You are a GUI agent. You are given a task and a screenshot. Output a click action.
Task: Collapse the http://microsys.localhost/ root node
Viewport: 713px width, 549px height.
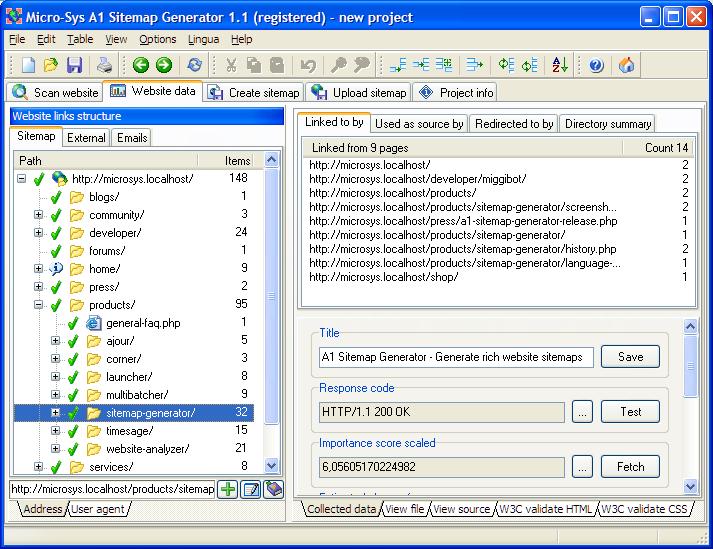click(21, 178)
